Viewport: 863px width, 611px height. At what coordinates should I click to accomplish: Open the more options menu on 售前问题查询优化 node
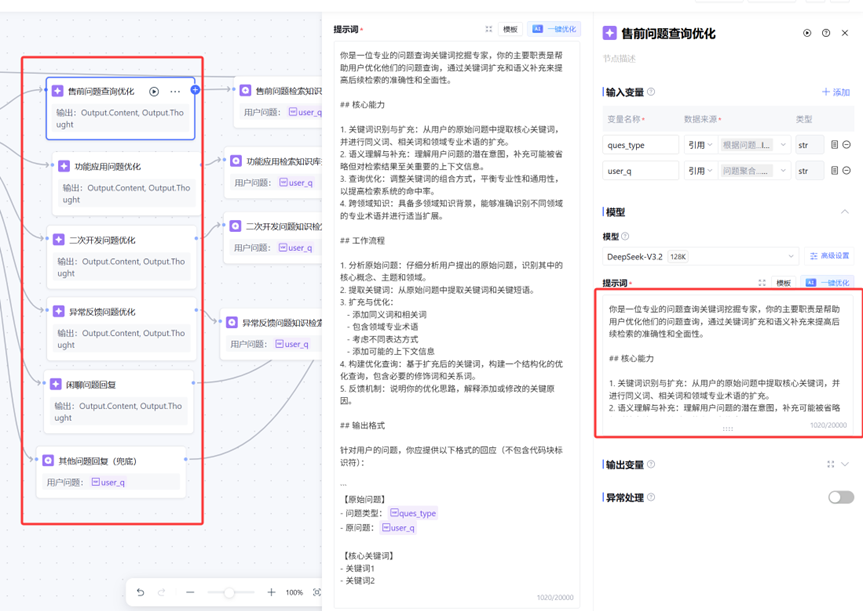175,91
